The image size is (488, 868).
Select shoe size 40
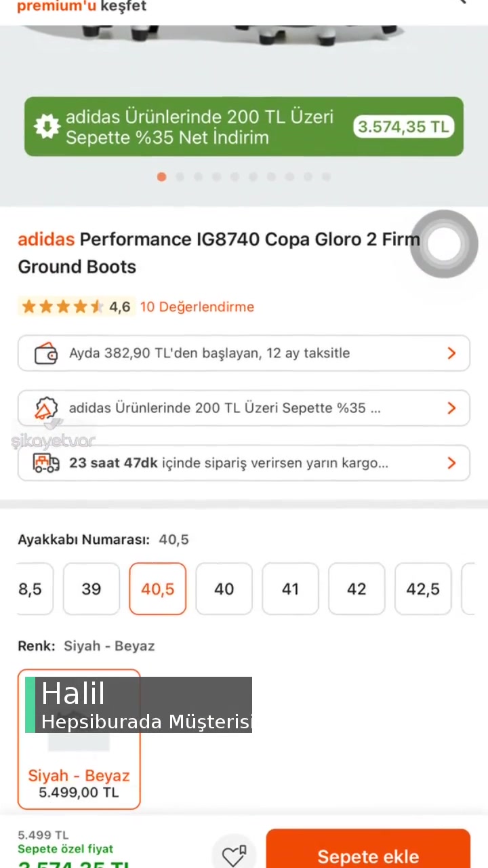(224, 589)
